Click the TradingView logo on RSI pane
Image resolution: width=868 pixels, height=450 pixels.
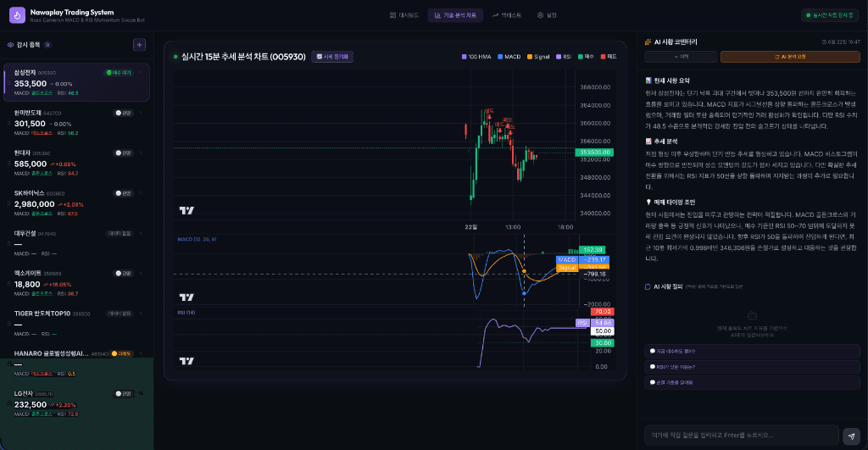point(186,361)
